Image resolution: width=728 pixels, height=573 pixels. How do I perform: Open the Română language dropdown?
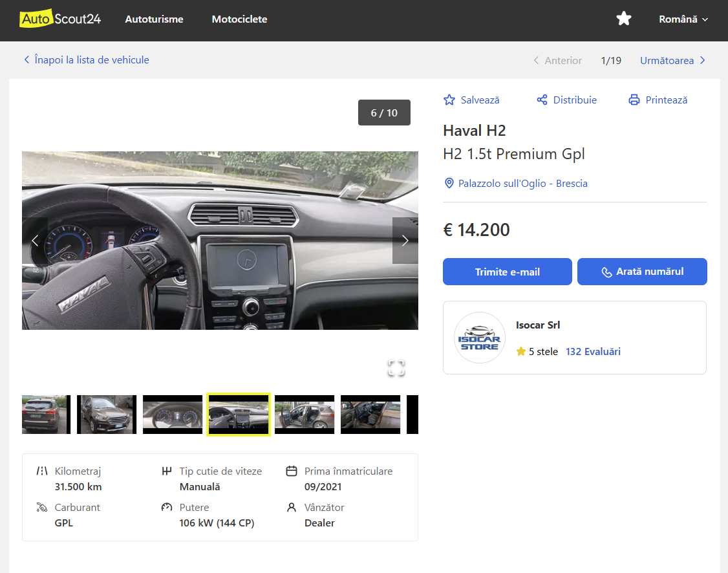point(683,19)
